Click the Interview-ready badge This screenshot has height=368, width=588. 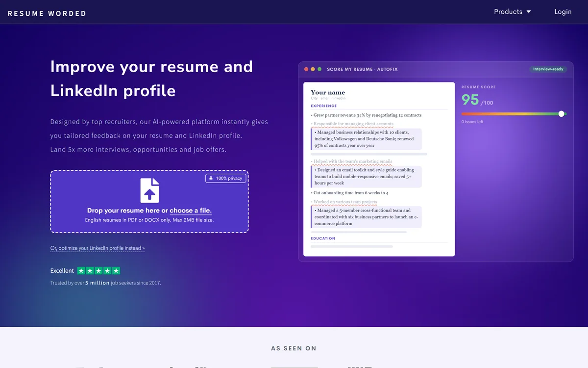click(548, 69)
